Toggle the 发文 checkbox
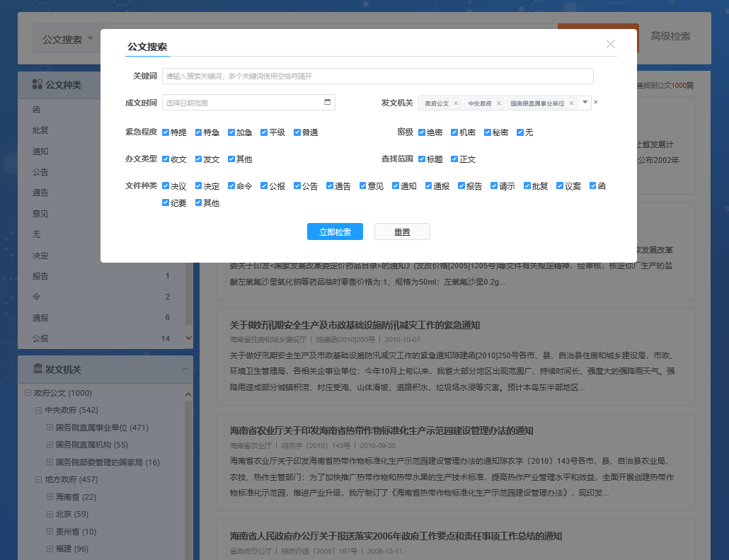The image size is (729, 560). point(198,159)
